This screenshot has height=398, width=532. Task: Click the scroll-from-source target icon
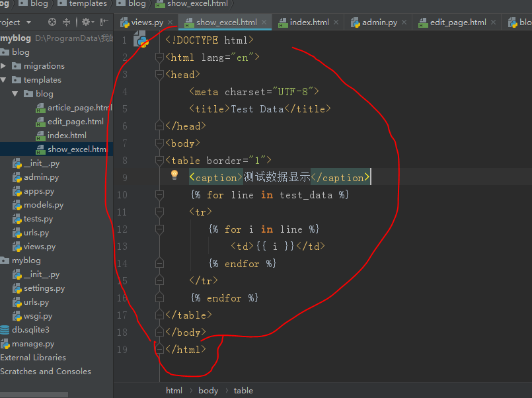[x=52, y=22]
